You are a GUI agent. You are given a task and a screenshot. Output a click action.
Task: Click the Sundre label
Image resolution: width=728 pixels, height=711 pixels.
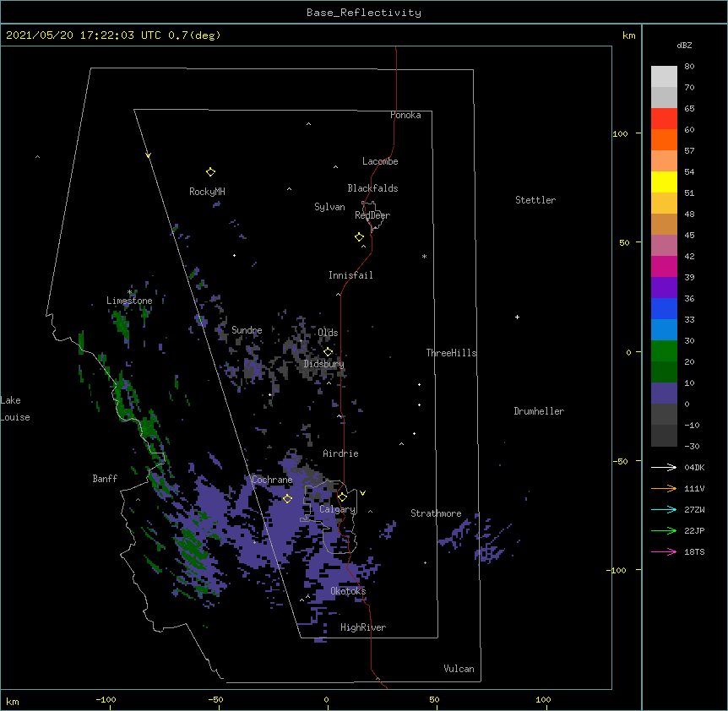(x=247, y=330)
